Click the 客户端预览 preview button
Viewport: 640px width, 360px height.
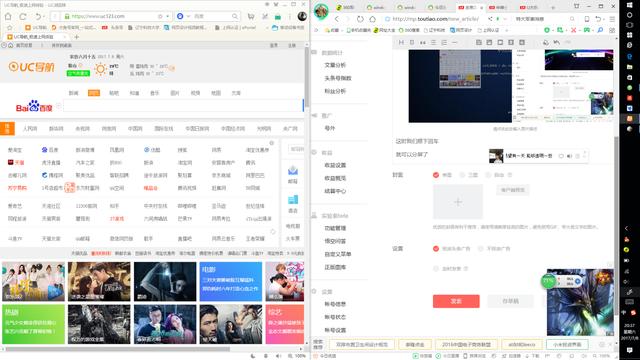click(513, 190)
